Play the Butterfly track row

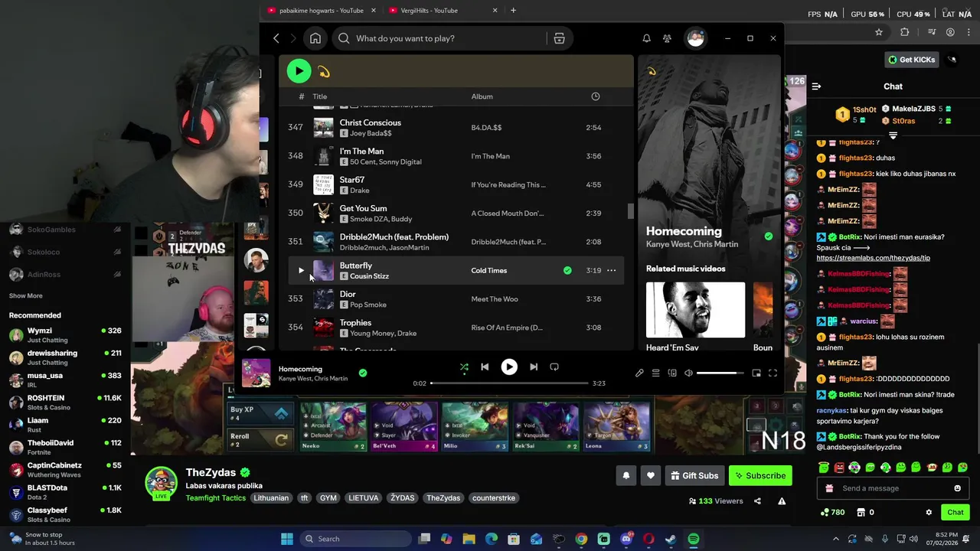point(301,270)
